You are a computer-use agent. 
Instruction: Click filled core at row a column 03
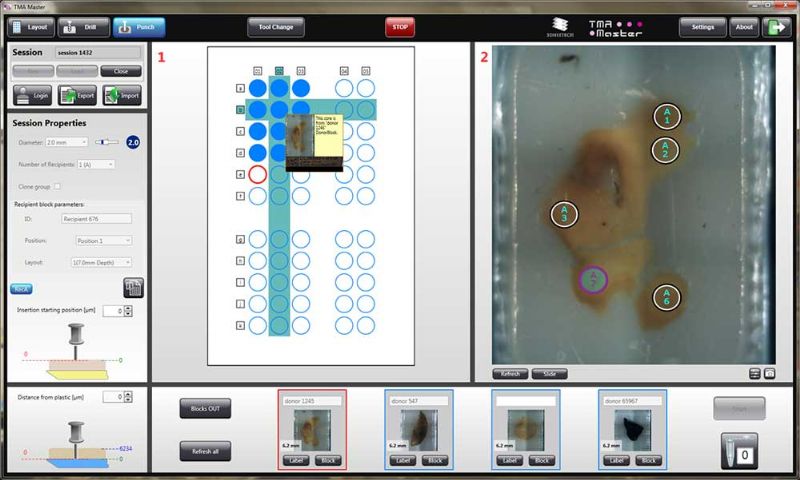point(301,88)
